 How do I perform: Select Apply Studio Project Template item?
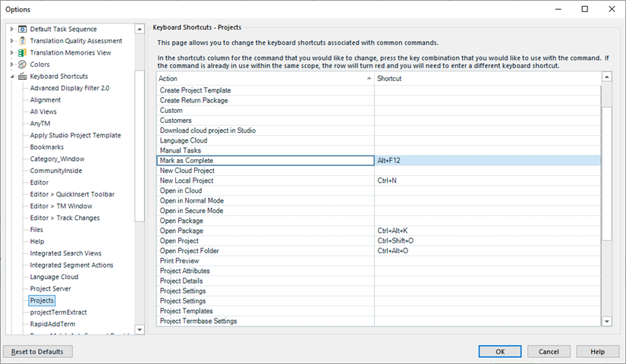click(75, 135)
